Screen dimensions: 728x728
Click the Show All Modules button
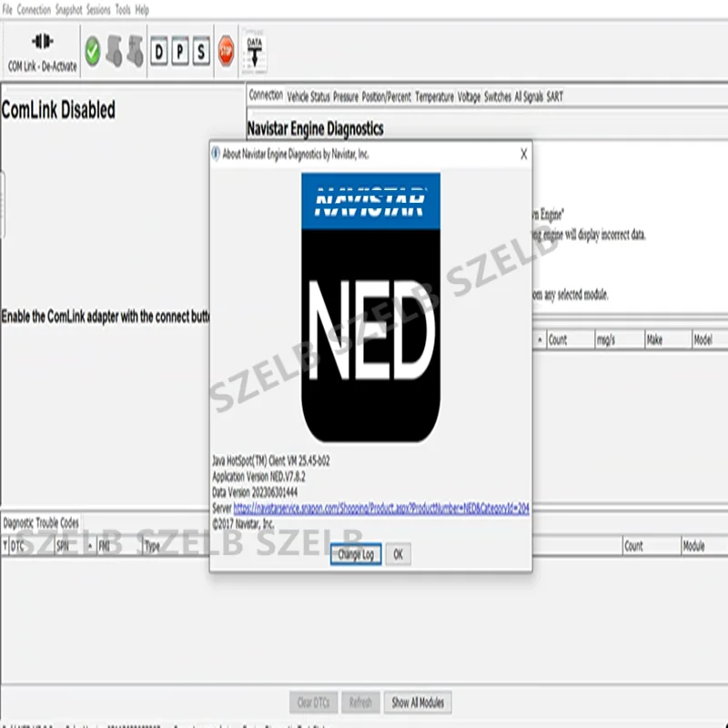tap(418, 703)
